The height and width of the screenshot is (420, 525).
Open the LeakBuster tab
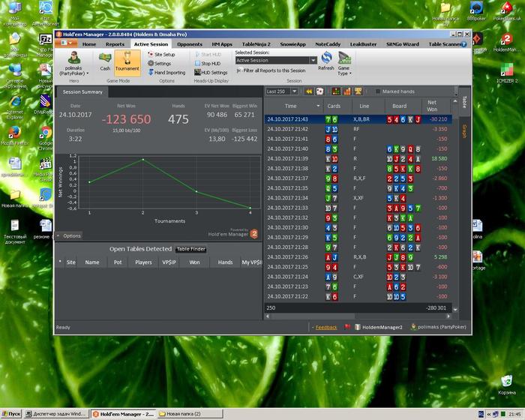click(363, 44)
